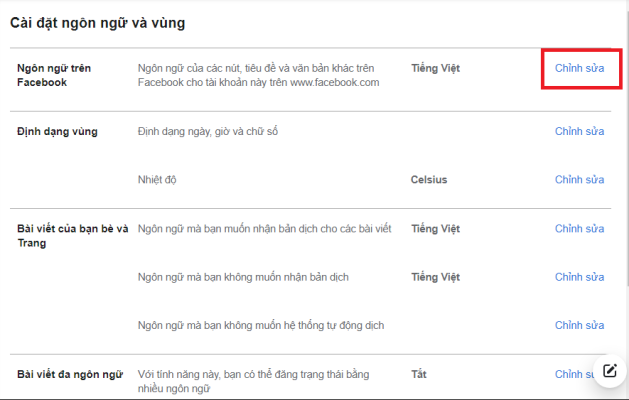
Task: Click Chỉnh sửa for Ngôn ngữ mà bạn không muốn nhận bản dịch
Action: coord(579,277)
